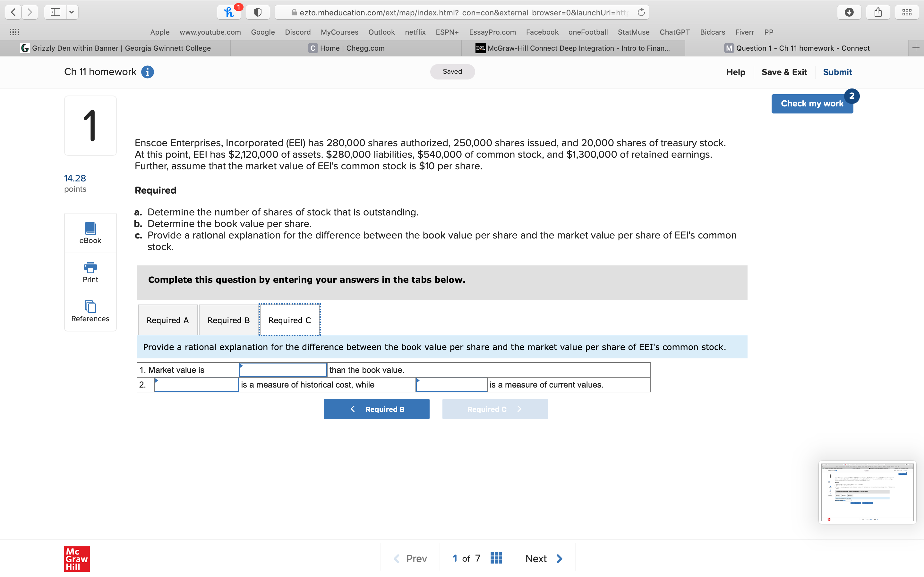Click the info icon beside Ch 11 homework
The image size is (924, 577).
click(147, 72)
